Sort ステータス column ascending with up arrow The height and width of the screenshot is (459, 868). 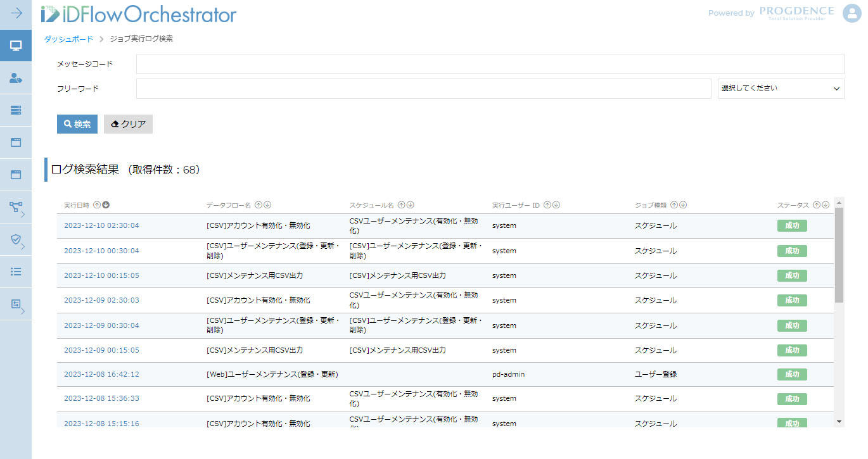click(x=817, y=205)
